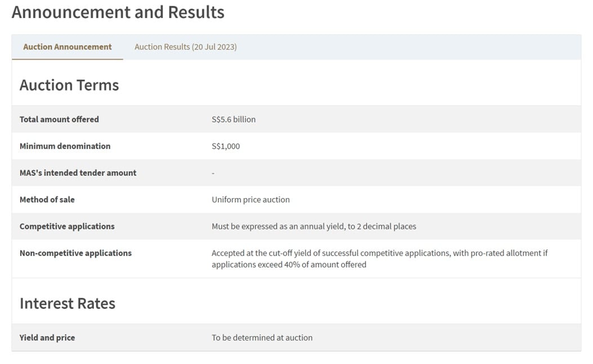The height and width of the screenshot is (364, 593).
Task: Click the Announcement and Results heading
Action: pos(118,12)
